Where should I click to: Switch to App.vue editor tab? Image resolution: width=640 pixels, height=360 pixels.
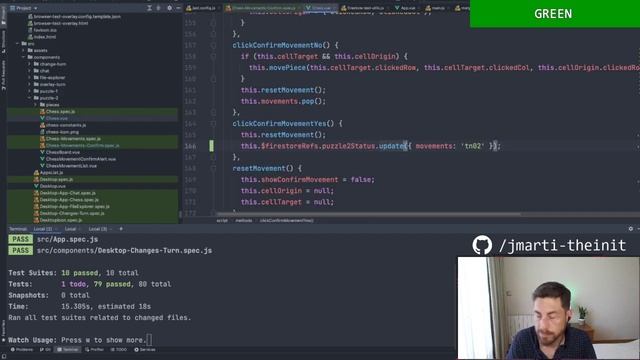(407, 8)
